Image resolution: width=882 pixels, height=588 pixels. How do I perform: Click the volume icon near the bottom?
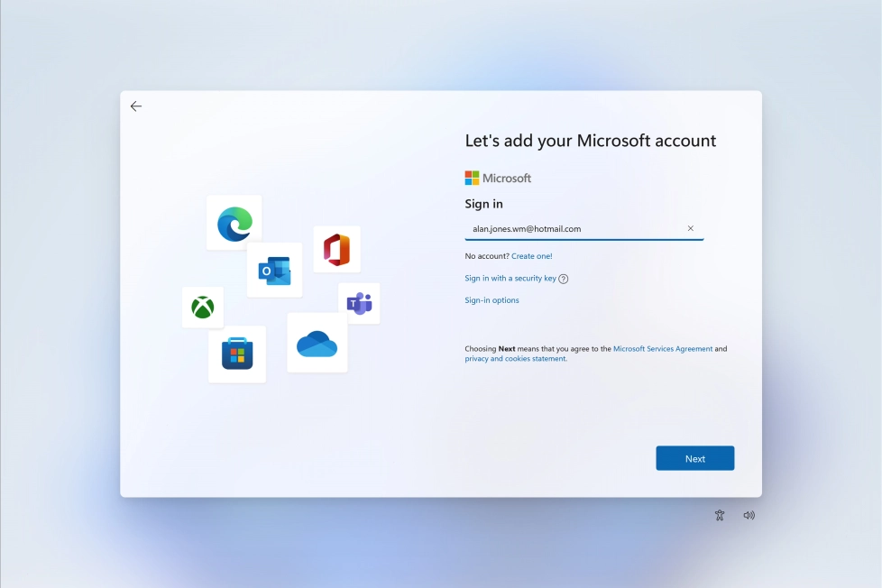click(749, 514)
